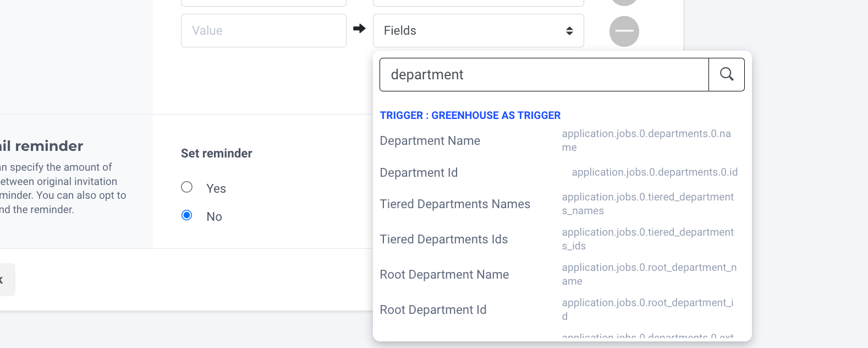Select Root Department Id option
Viewport: 868px width, 348px height.
tap(433, 310)
